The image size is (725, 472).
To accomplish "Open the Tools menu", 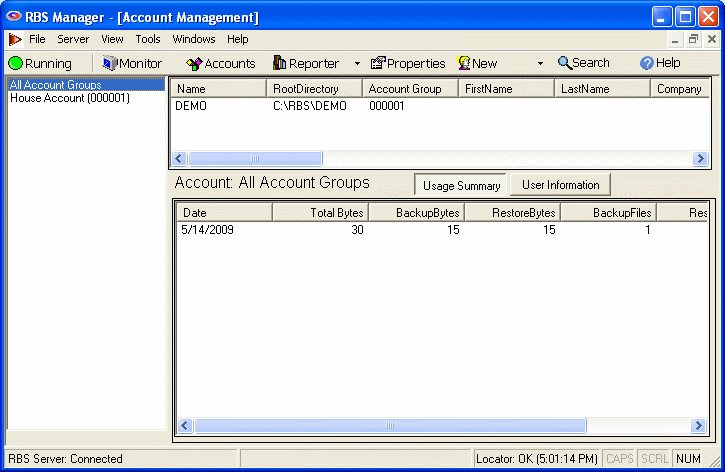I will coord(148,39).
